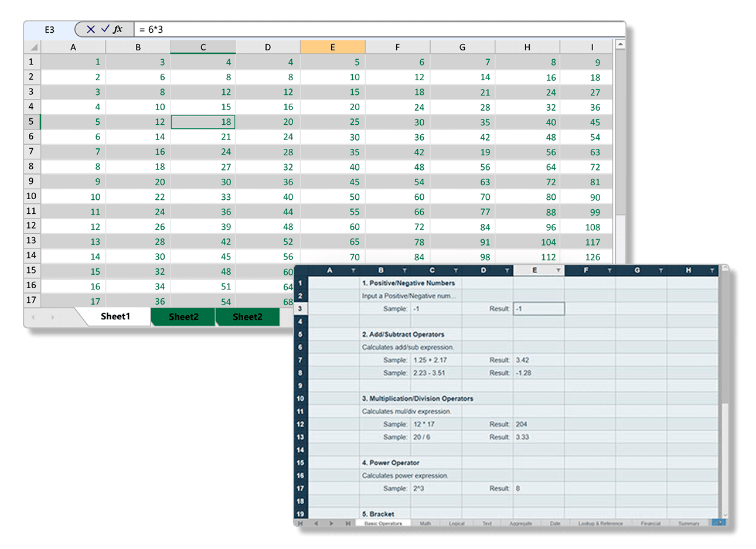Confirm the formula with the checkmark icon

click(x=105, y=28)
